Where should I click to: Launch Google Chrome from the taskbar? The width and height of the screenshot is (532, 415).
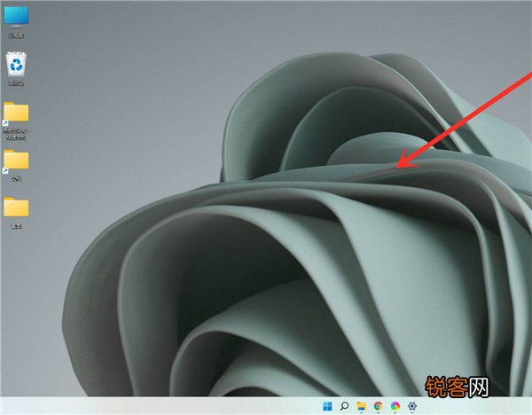pyautogui.click(x=379, y=406)
